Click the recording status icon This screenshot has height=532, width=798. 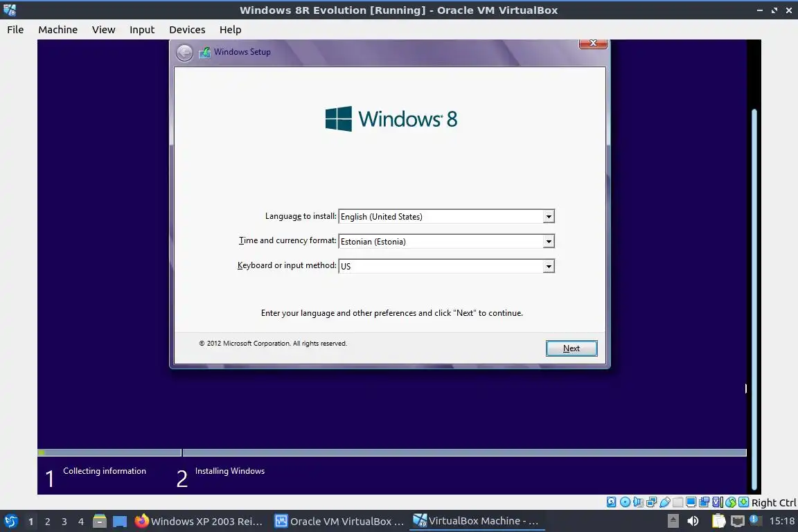click(704, 502)
